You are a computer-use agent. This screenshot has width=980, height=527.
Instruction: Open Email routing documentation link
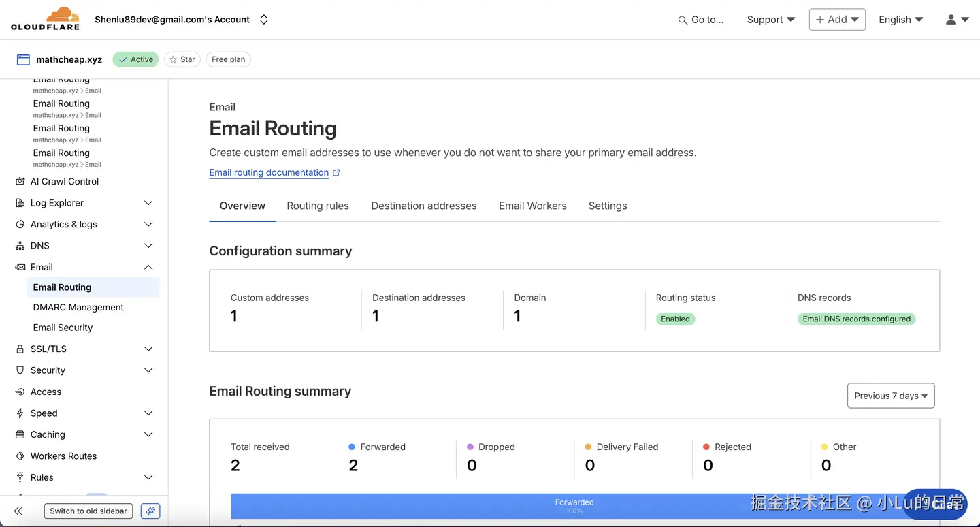[269, 172]
